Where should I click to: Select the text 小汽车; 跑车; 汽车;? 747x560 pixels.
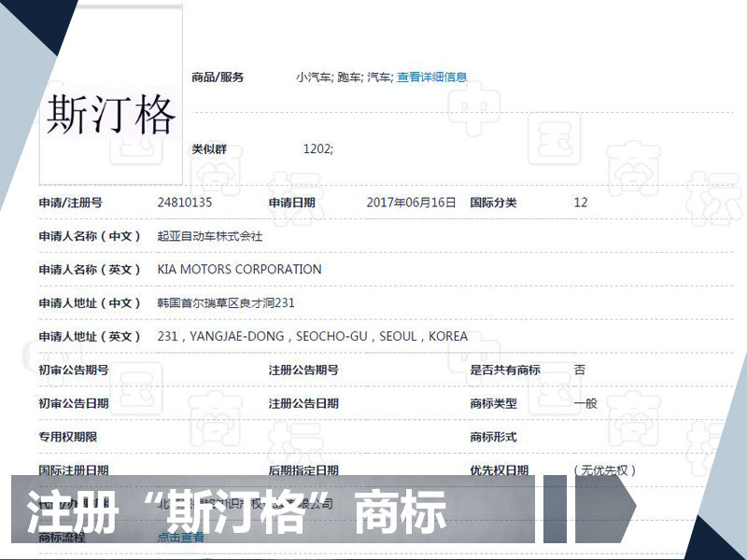[345, 77]
